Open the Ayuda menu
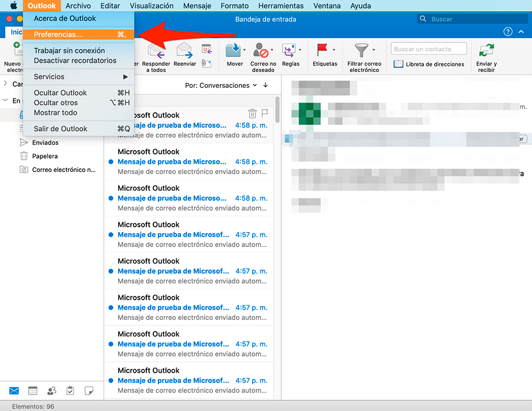This screenshot has height=411, width=532. point(361,6)
